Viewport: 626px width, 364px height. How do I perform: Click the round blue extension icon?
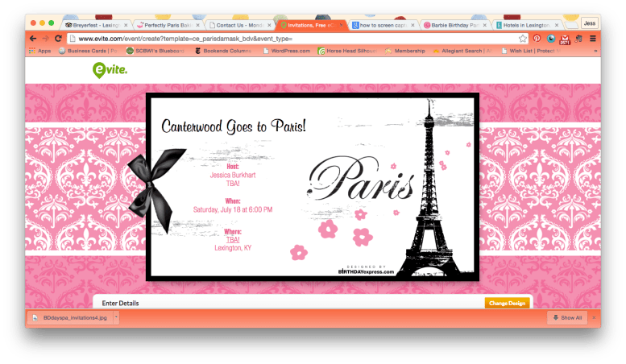551,39
